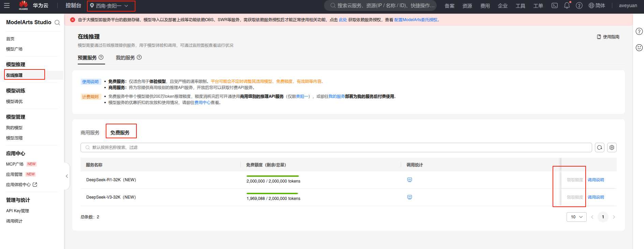Open 模型广场 in sidebar
This screenshot has width=644, height=249.
point(14,49)
